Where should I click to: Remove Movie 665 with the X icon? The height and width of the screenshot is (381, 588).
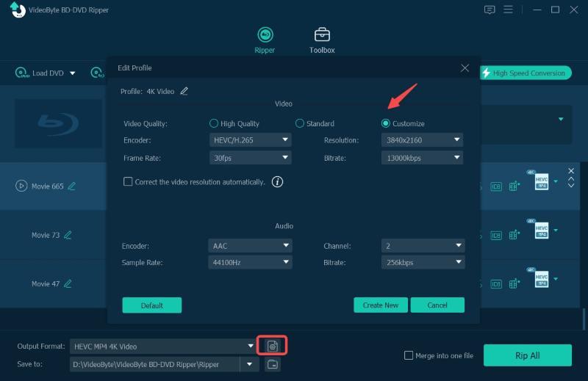click(571, 171)
